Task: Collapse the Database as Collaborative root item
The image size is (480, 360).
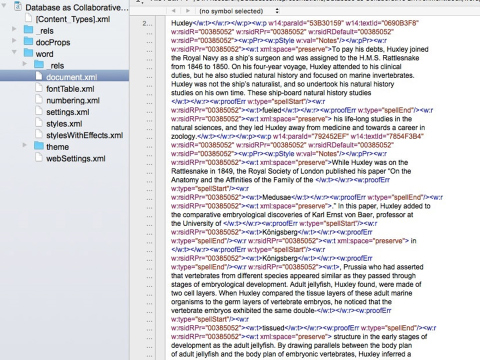Action: pyautogui.click(x=4, y=5)
